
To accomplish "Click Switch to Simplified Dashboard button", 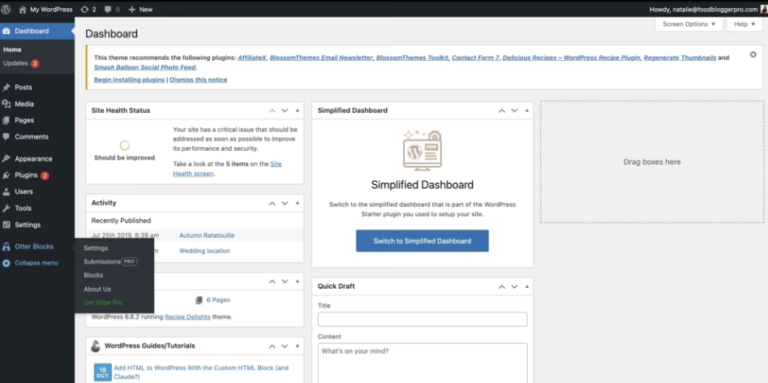I will click(x=422, y=241).
